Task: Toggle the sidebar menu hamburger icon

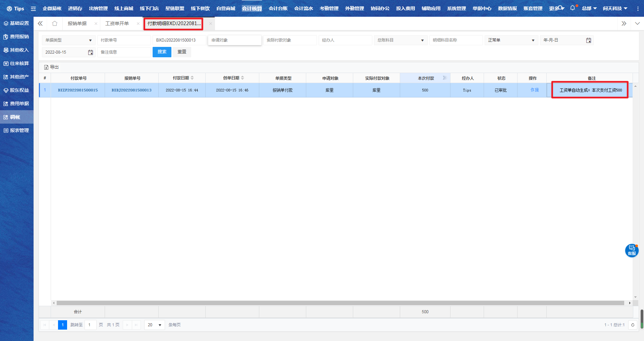Action: [x=33, y=9]
